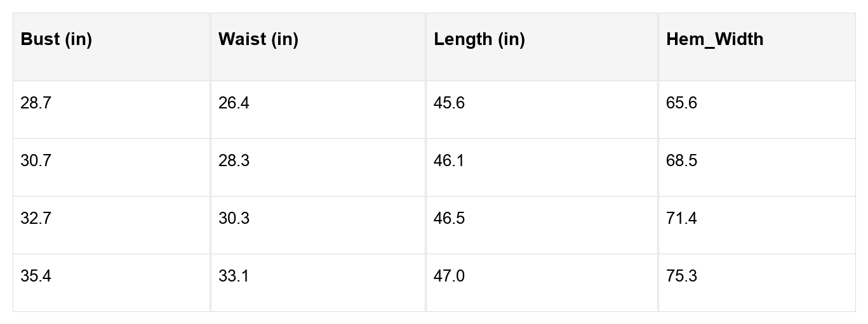Select the bust value 35.4 cell
868x324 pixels.
(x=36, y=276)
